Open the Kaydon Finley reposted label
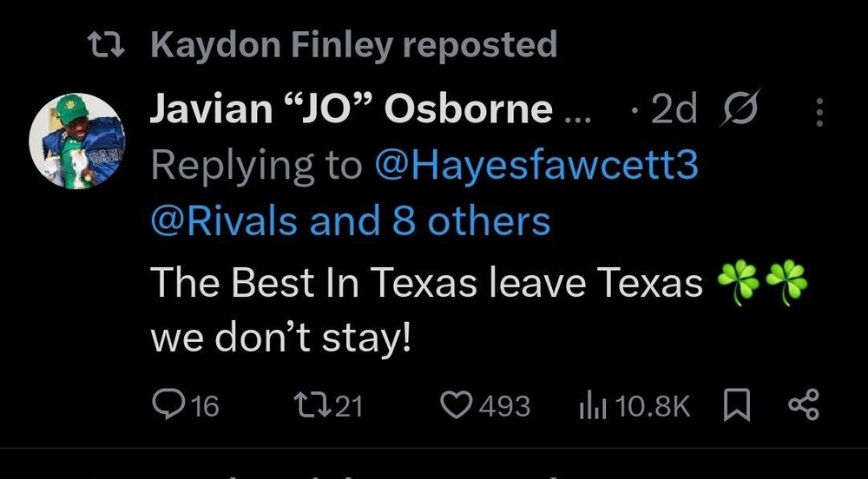 [x=353, y=45]
